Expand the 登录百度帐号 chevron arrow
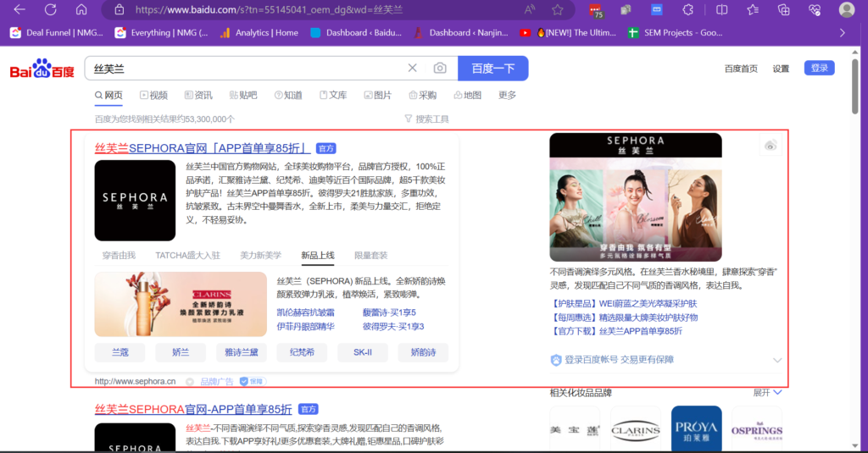The width and height of the screenshot is (868, 453). (x=777, y=360)
